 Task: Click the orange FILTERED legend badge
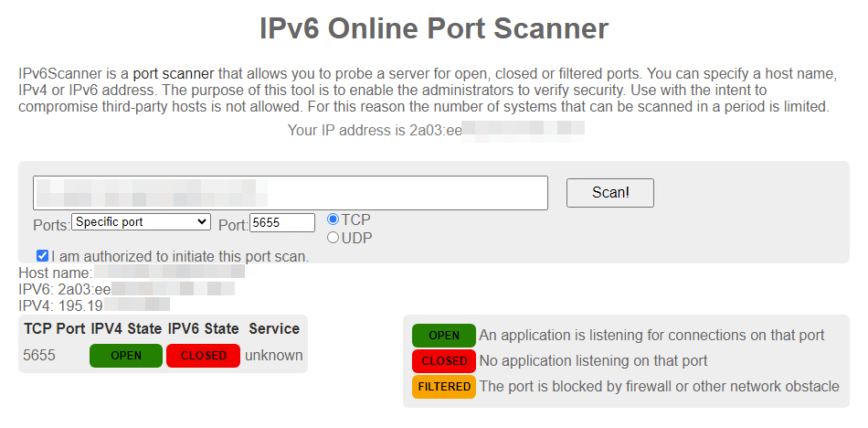click(x=444, y=387)
